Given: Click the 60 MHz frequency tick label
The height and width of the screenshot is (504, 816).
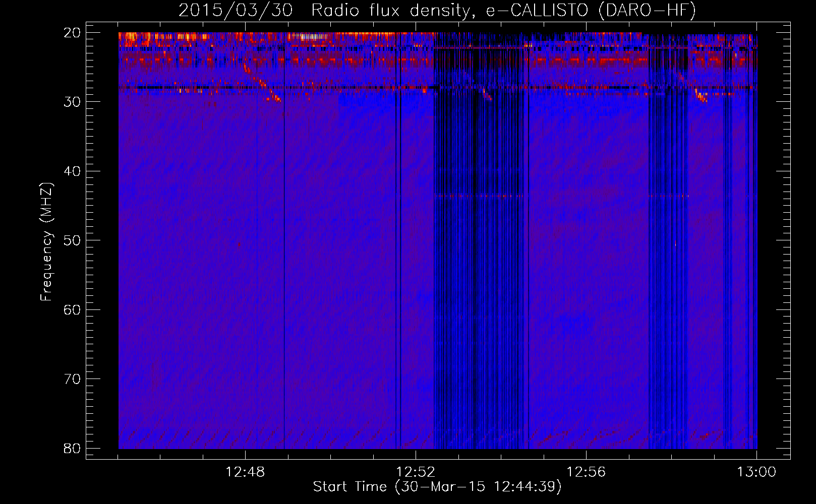Looking at the screenshot, I should pyautogui.click(x=72, y=309).
